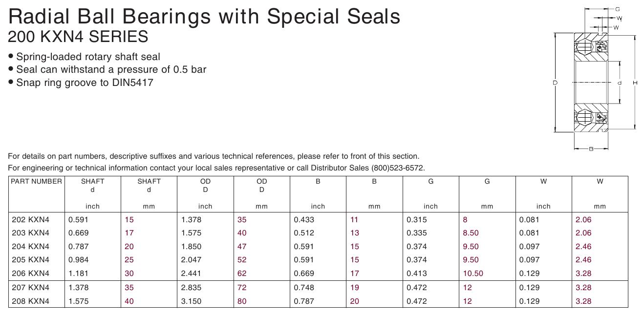This screenshot has width=644, height=317.
Task: Click the W mm column header
Action: (600, 193)
